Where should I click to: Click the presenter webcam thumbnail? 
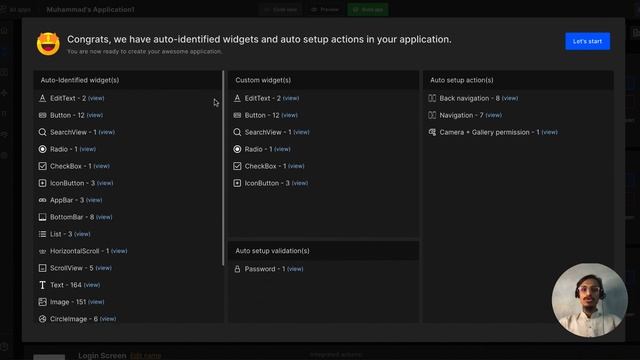tap(589, 300)
